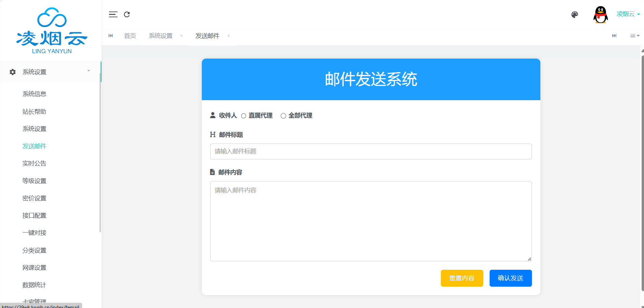Viewport: 644px width, 308px height.
Task: Collapse the 系统设置 sidebar group
Action: click(51, 72)
